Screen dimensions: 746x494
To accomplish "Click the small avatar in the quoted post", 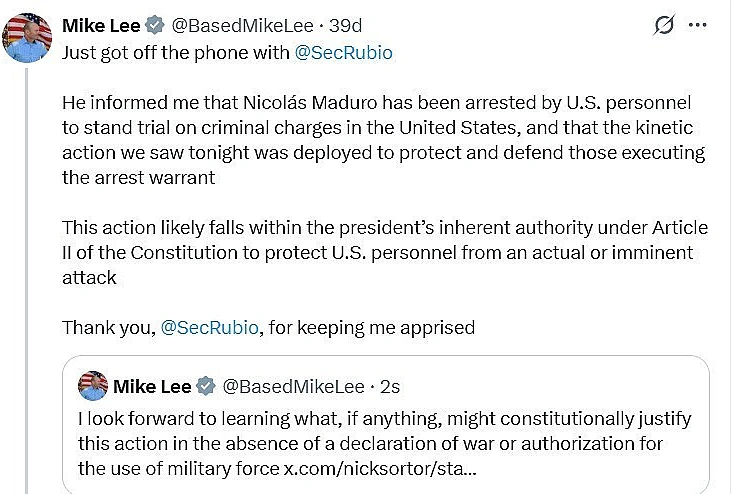I will [x=93, y=386].
